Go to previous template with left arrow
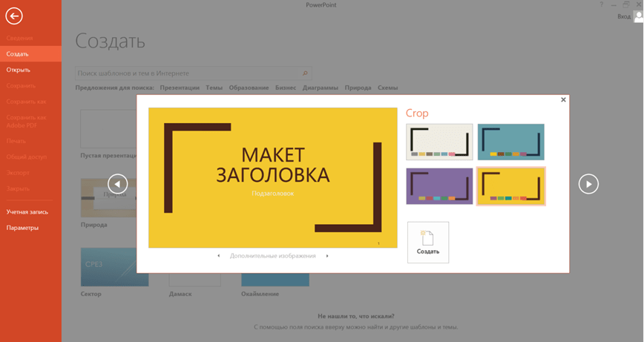This screenshot has width=644, height=342. pos(117,183)
